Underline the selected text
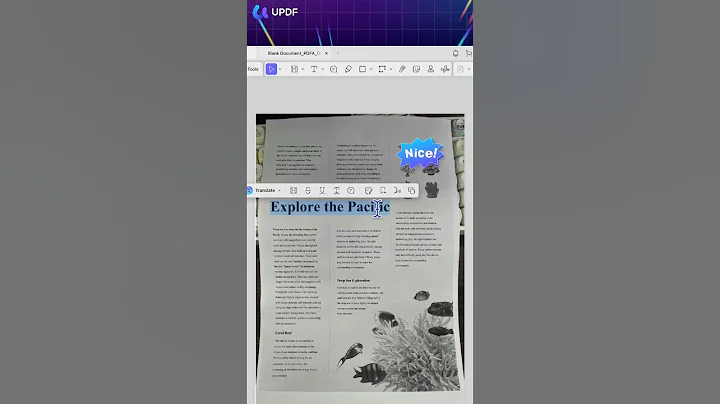The image size is (720, 404). click(x=322, y=191)
